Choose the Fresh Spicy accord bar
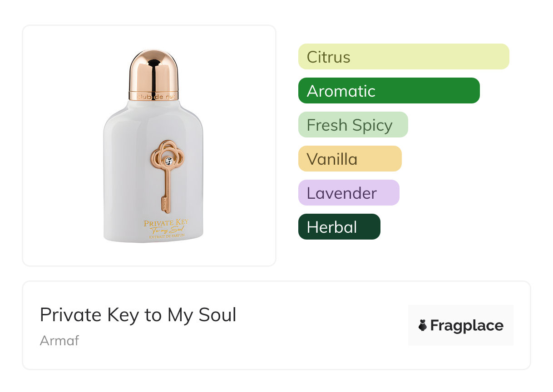This screenshot has width=553, height=392. (x=353, y=125)
